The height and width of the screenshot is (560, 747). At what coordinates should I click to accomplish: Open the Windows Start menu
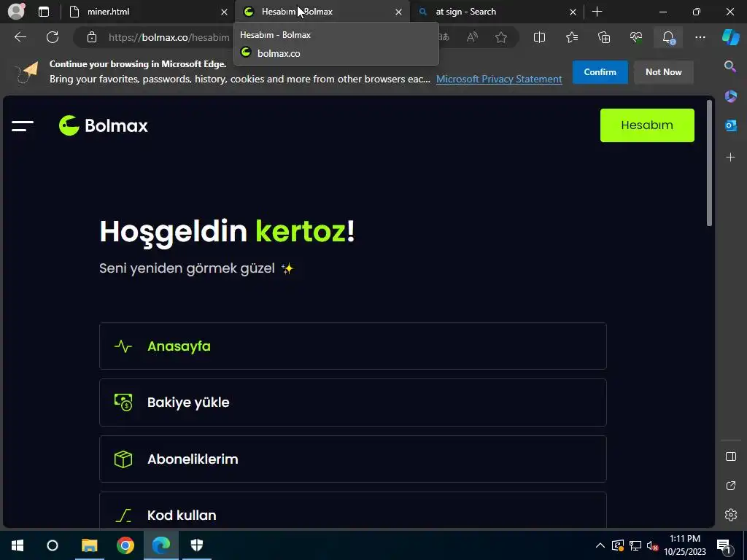[18, 545]
